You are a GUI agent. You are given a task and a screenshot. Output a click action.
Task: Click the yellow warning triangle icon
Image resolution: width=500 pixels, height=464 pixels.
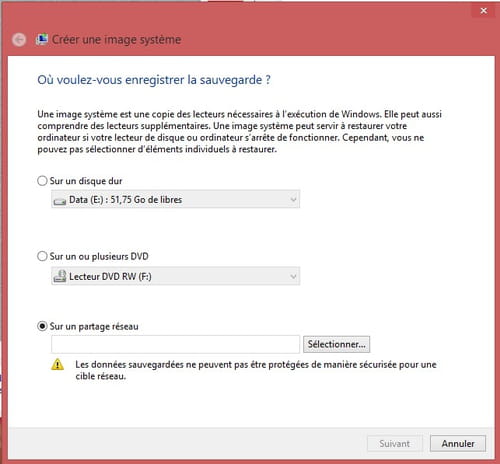point(57,364)
